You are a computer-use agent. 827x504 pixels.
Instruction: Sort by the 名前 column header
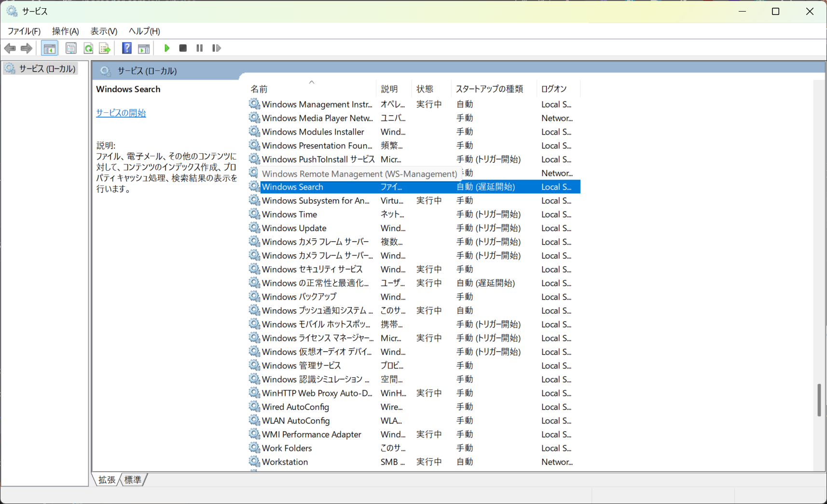tap(312, 89)
